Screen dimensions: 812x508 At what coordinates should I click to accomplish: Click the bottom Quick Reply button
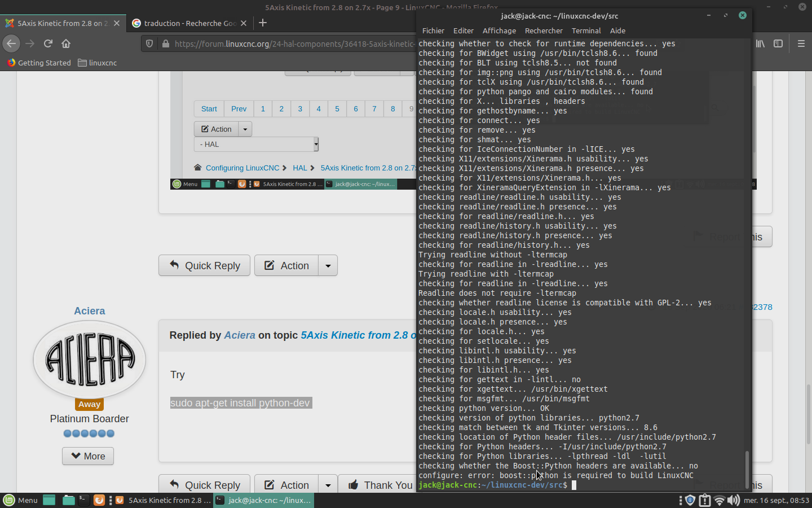point(204,485)
